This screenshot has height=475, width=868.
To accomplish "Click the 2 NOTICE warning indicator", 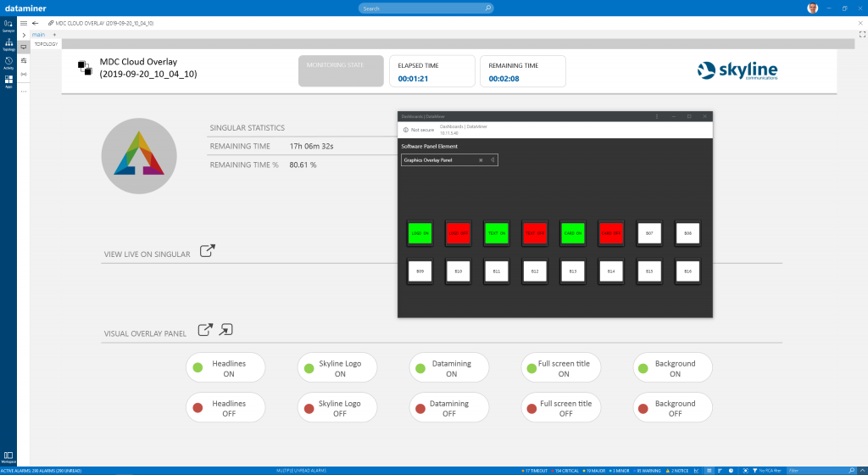I will (677, 471).
